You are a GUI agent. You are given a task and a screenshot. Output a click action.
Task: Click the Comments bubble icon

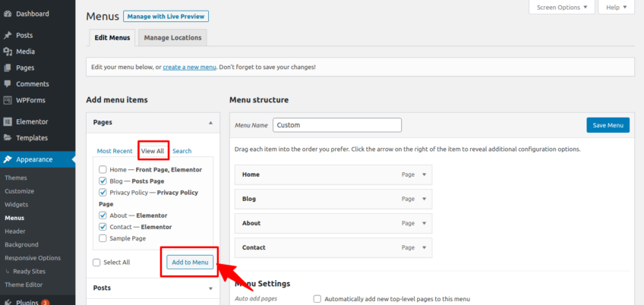8,84
